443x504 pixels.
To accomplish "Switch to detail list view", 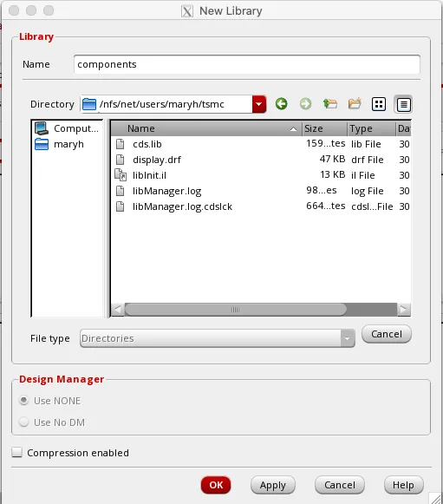I will click(403, 104).
